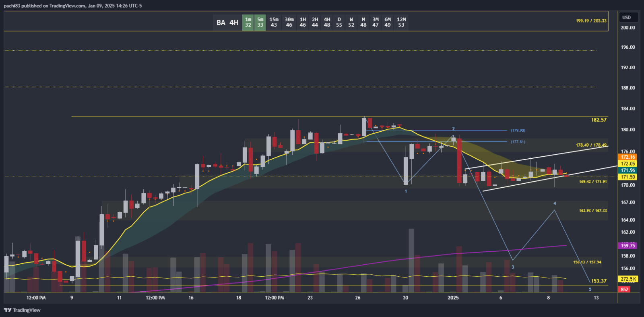Click the purple 159.75 moving average tag
The height and width of the screenshot is (317, 644).
coord(627,246)
